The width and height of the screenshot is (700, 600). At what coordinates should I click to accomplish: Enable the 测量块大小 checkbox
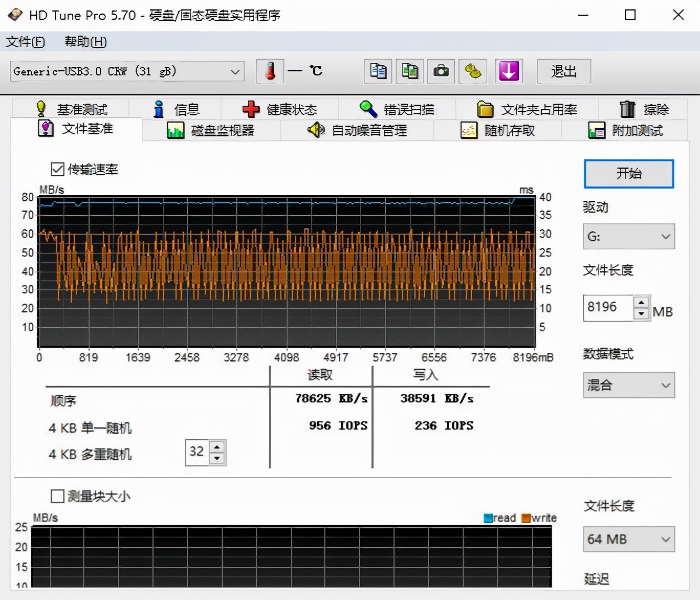tap(58, 496)
